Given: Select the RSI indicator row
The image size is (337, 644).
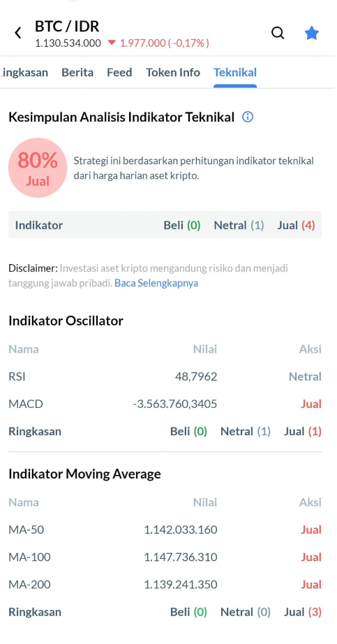Looking at the screenshot, I should pyautogui.click(x=165, y=376).
